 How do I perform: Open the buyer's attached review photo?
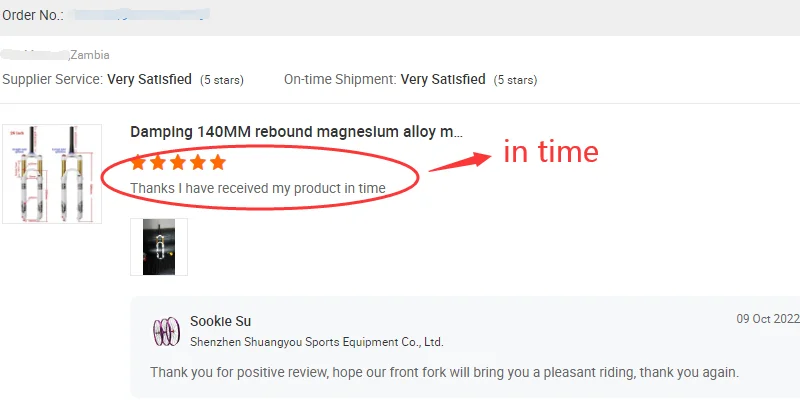[x=159, y=247]
